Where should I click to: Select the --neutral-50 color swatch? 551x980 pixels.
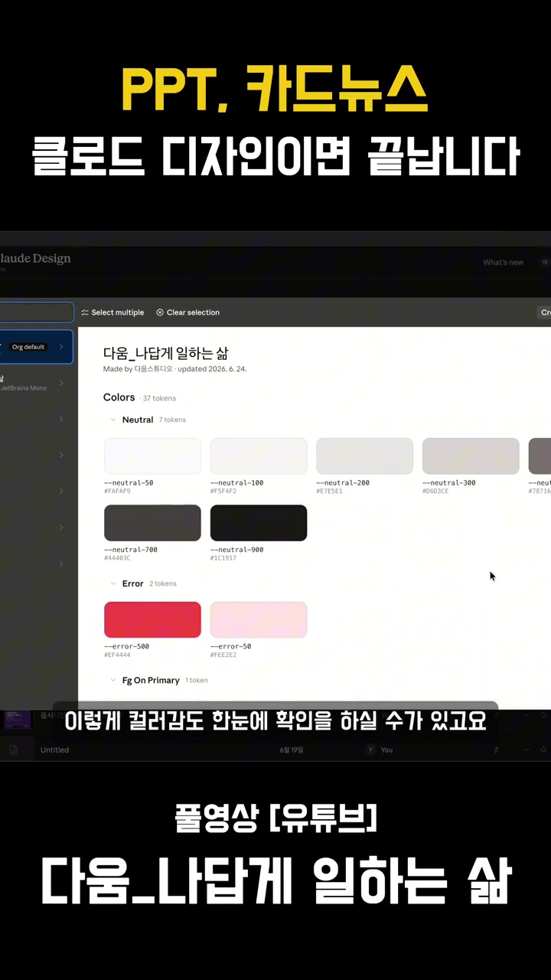click(x=152, y=456)
